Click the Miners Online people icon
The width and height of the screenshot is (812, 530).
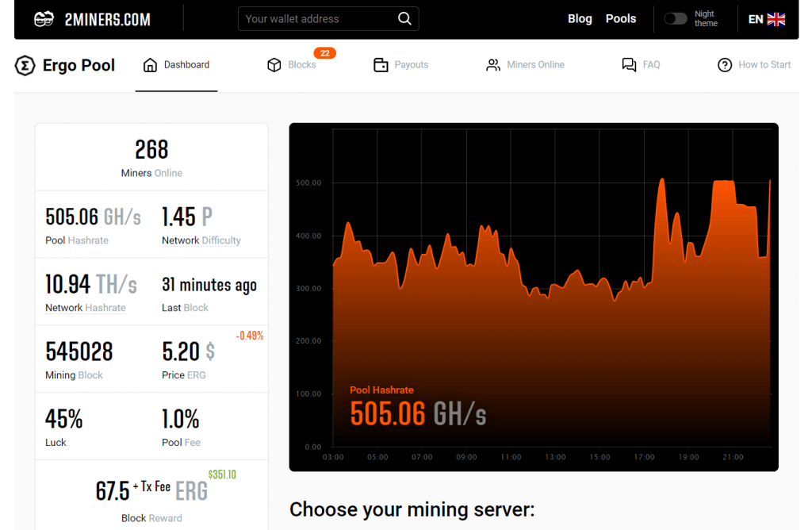pyautogui.click(x=492, y=66)
